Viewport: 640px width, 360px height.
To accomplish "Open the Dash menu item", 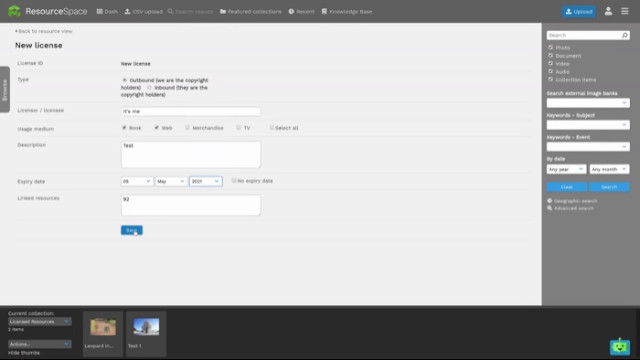I will [x=107, y=11].
